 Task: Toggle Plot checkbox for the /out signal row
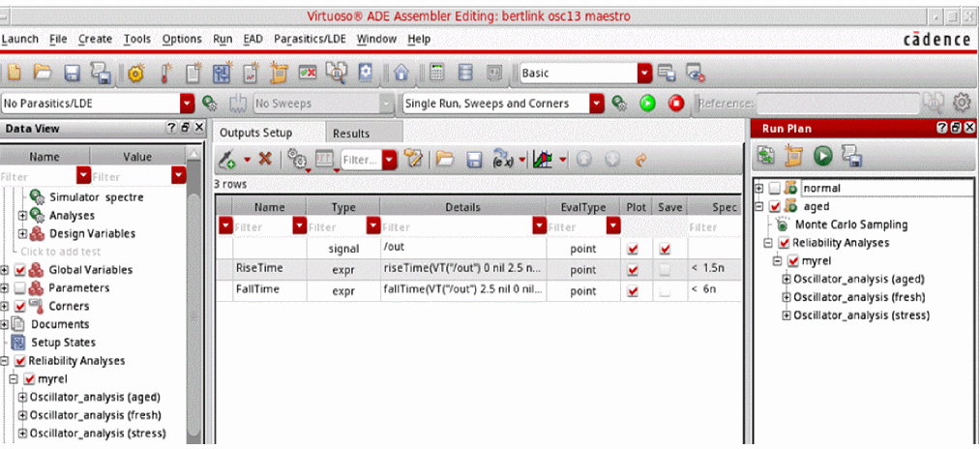coord(633,250)
